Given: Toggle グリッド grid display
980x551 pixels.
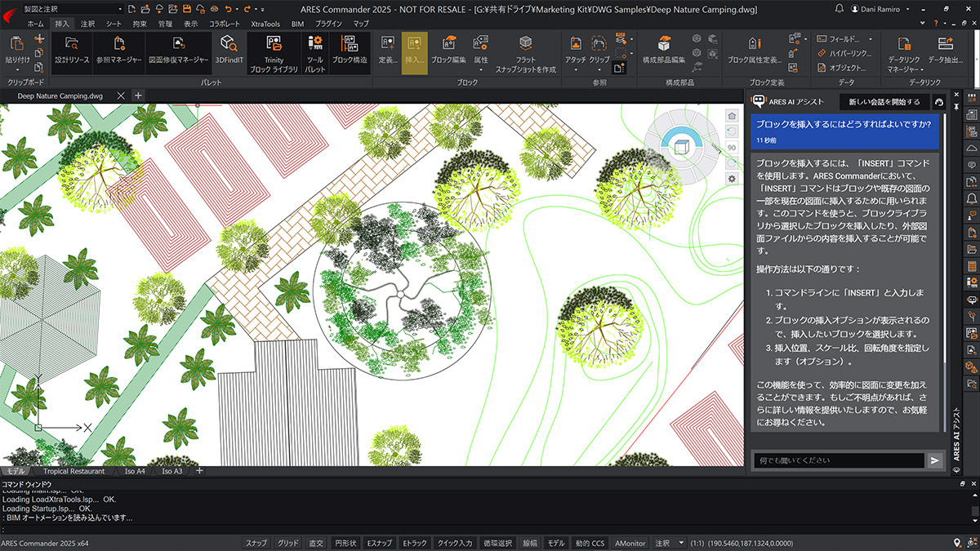Looking at the screenshot, I should pos(288,543).
